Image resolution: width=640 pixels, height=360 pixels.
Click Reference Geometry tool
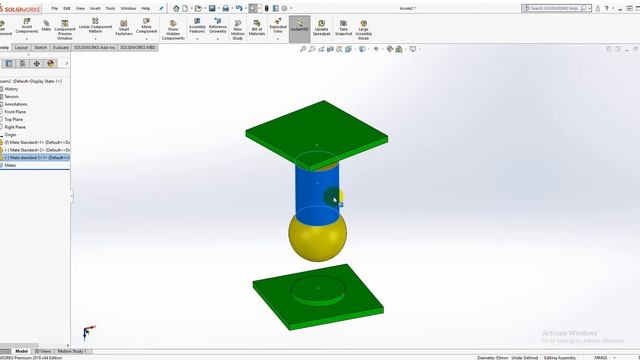[x=218, y=26]
